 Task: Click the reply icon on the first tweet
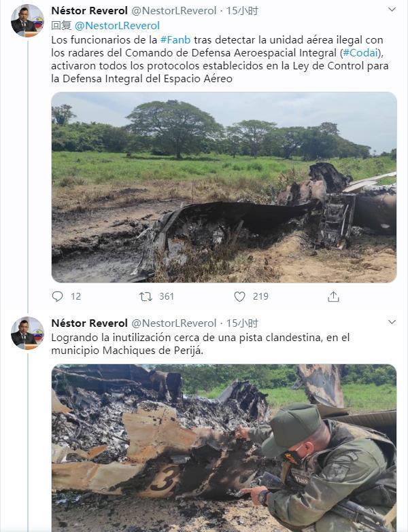click(58, 296)
